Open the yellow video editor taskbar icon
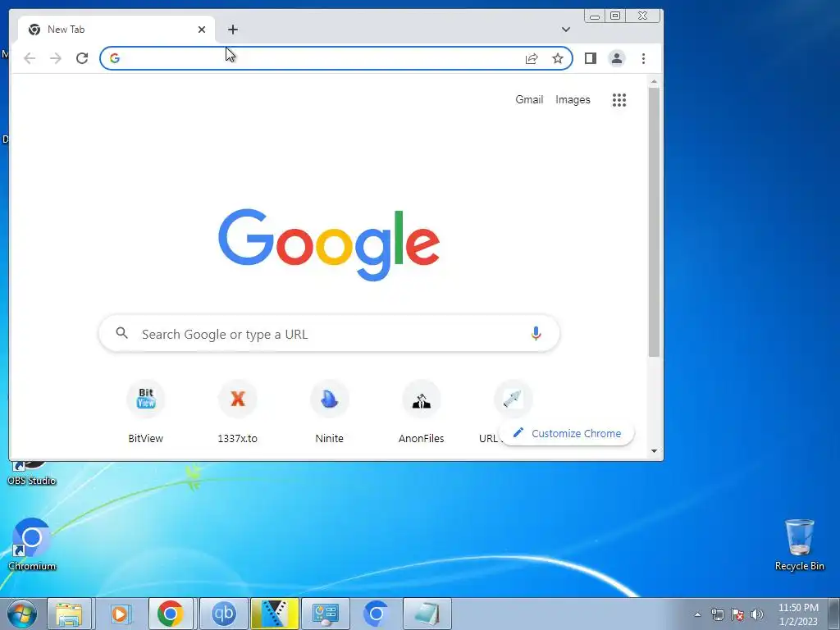Image resolution: width=840 pixels, height=630 pixels. click(x=275, y=614)
